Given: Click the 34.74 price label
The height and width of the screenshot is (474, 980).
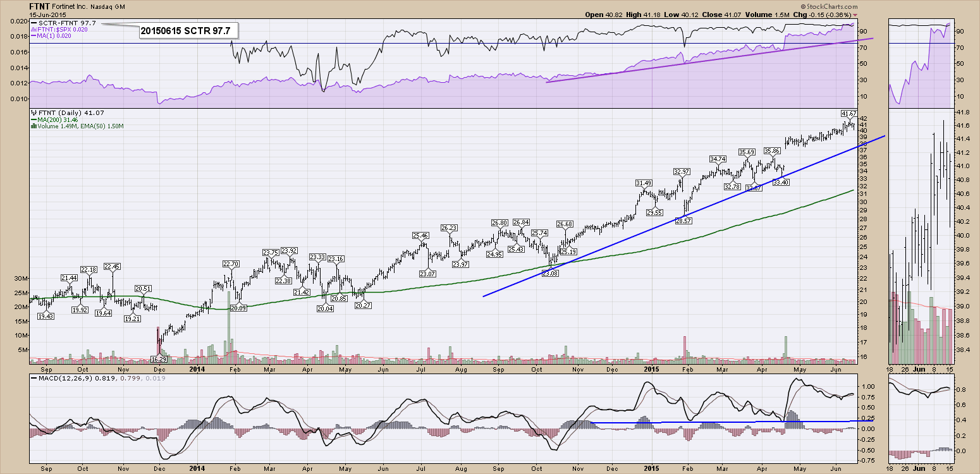Looking at the screenshot, I should click(718, 159).
